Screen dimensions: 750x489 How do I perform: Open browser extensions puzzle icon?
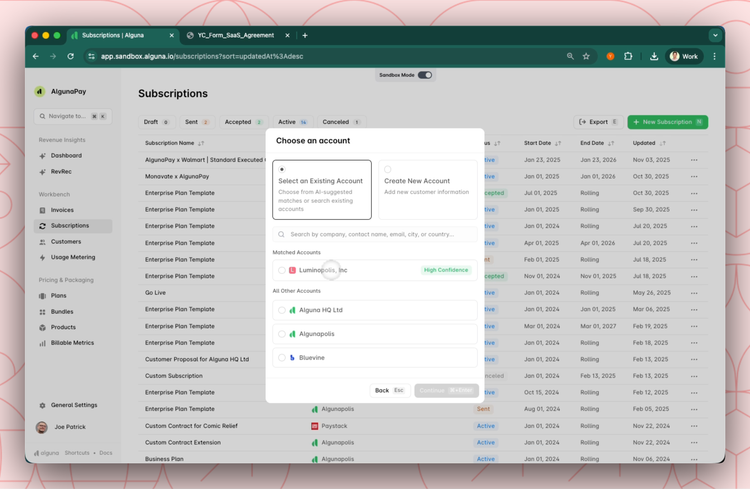(628, 56)
